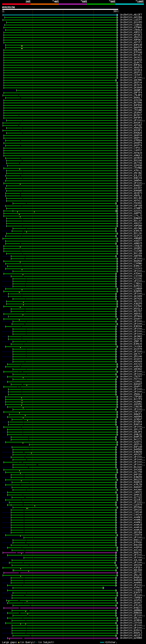Image resolution: width=146 pixels, height=644 pixels.
Task: Click hit label UniRef100_B8LN90
Action: pyautogui.click(x=131, y=50)
